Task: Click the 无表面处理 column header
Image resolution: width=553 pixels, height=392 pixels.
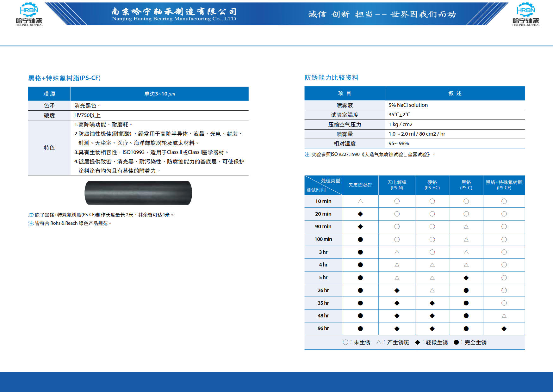Action: 360,185
